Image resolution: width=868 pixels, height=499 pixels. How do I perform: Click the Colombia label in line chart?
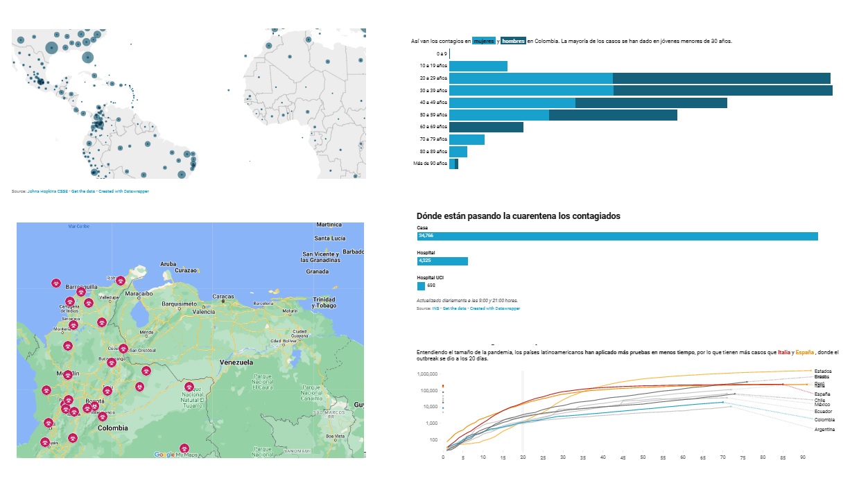click(x=824, y=419)
